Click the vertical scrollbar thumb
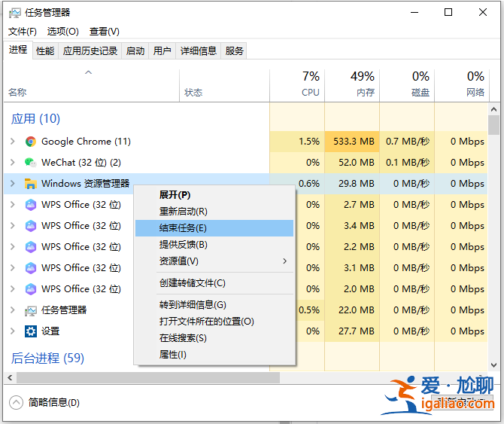Viewport: 504px width, 424px height. pyautogui.click(x=493, y=125)
